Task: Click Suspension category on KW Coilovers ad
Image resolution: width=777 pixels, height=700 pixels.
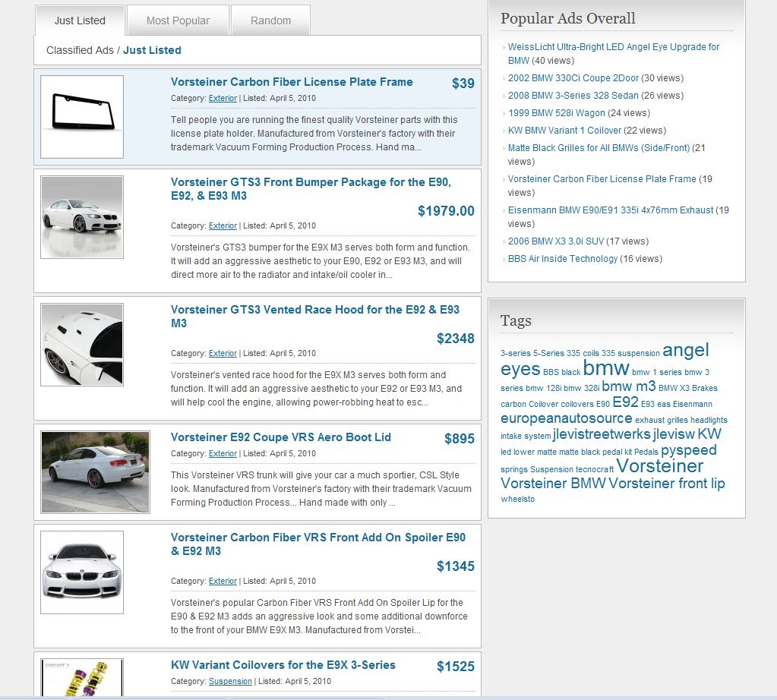Action: point(230,681)
